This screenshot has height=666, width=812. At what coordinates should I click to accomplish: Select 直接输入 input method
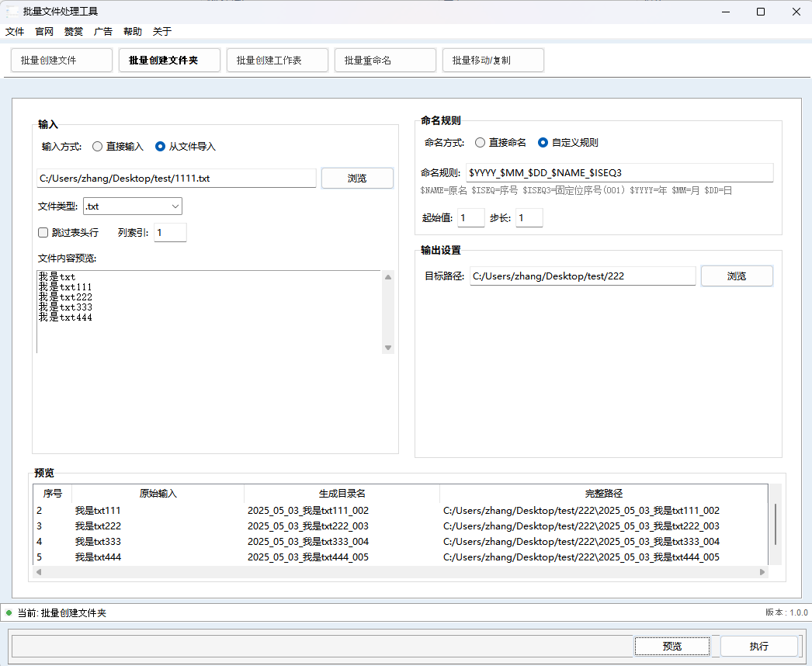(98, 146)
